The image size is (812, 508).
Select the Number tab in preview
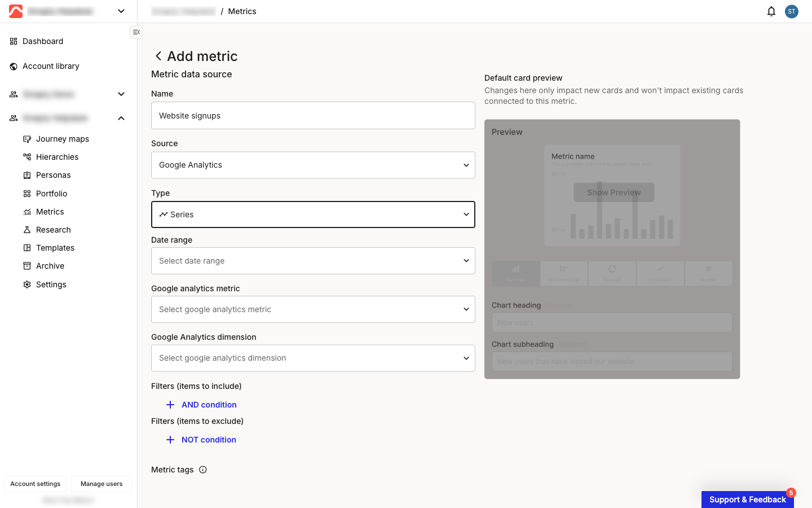coord(709,273)
